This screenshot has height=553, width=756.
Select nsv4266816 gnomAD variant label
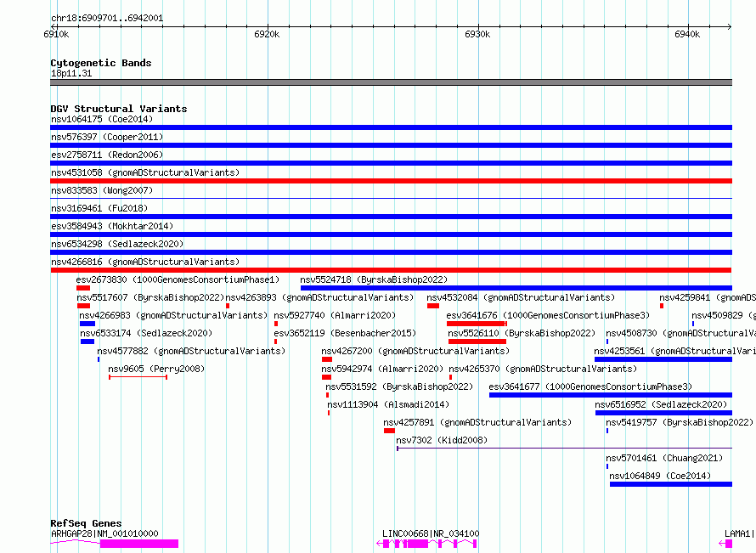(145, 262)
